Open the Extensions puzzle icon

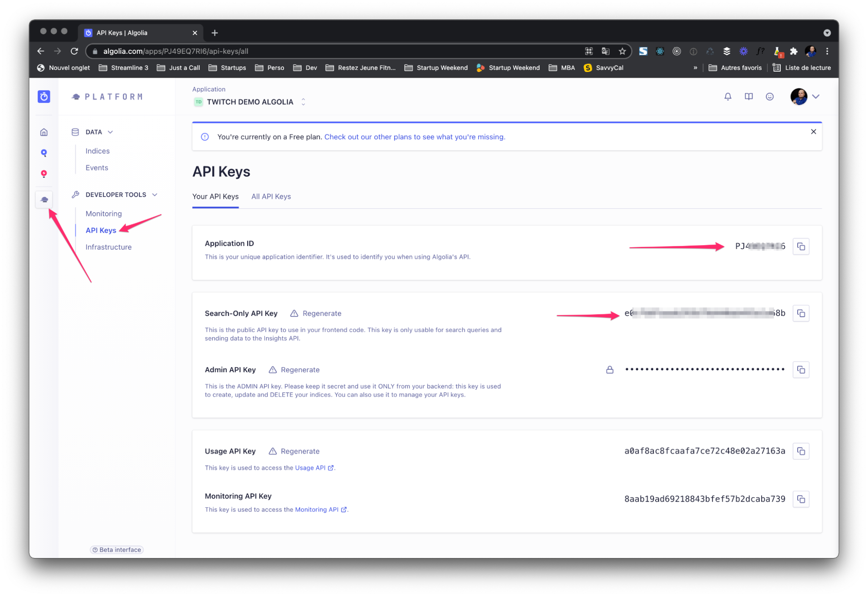coord(793,51)
